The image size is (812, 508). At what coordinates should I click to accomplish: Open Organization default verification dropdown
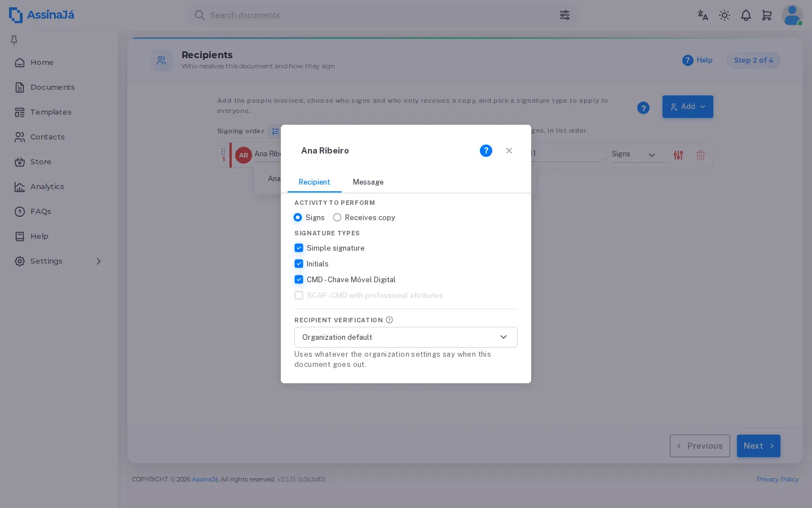coord(406,338)
